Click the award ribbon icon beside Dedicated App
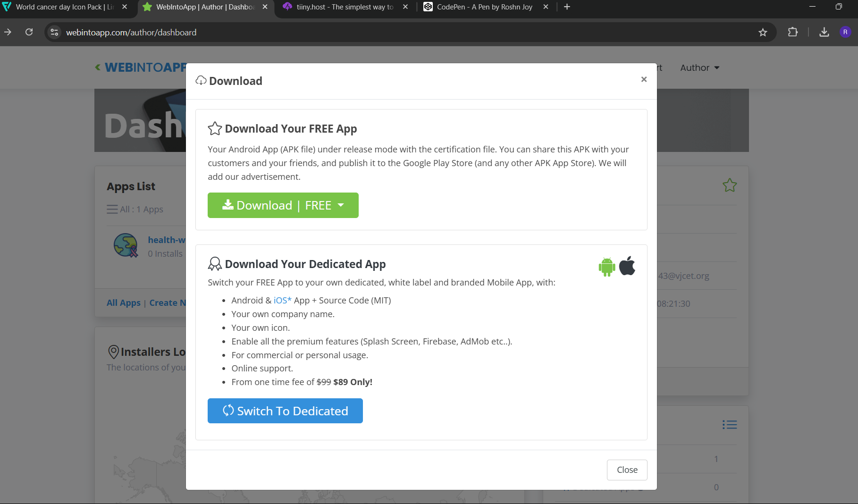 tap(215, 264)
